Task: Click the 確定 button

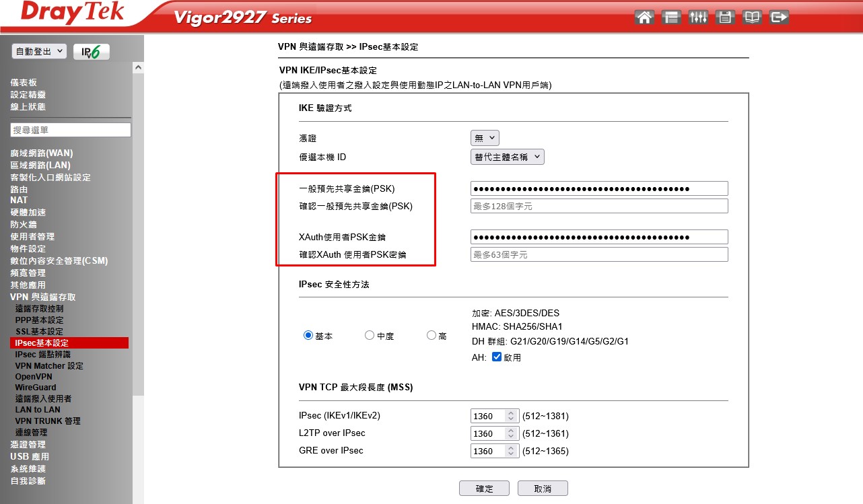Action: (x=484, y=489)
